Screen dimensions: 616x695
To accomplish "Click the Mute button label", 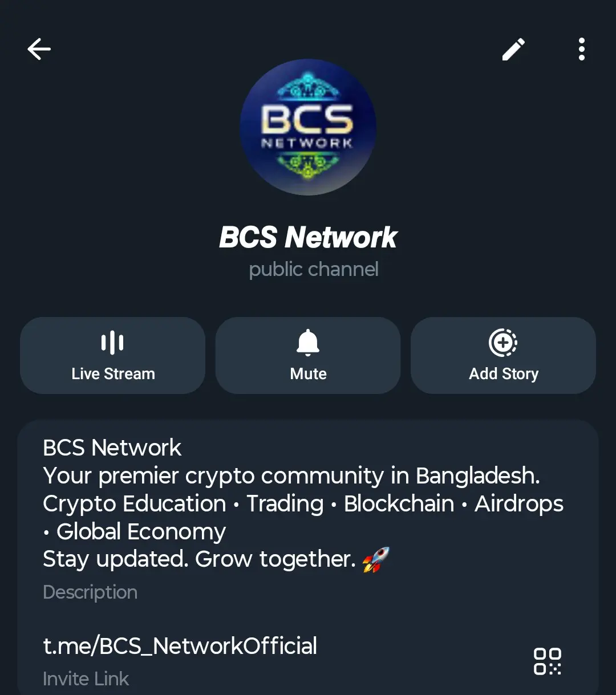I will point(308,374).
